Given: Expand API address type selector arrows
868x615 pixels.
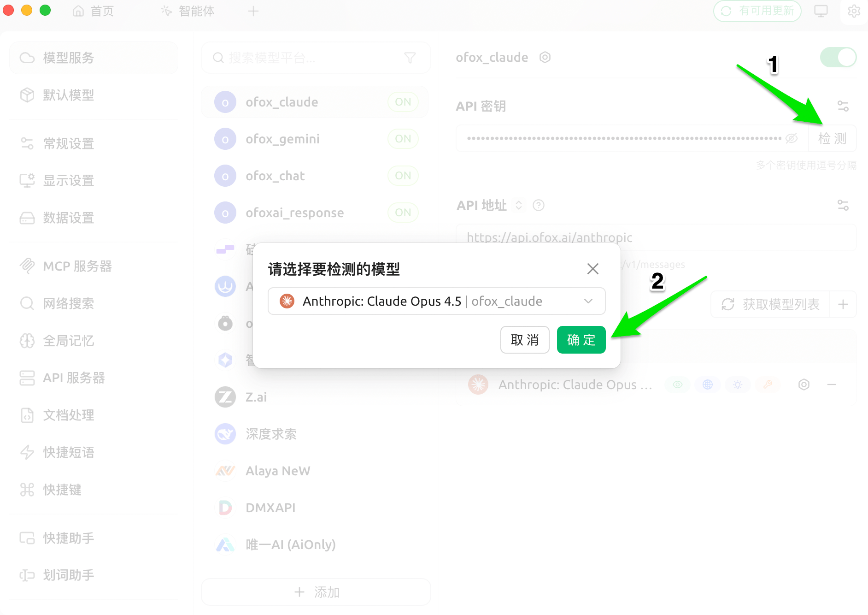Looking at the screenshot, I should [519, 205].
